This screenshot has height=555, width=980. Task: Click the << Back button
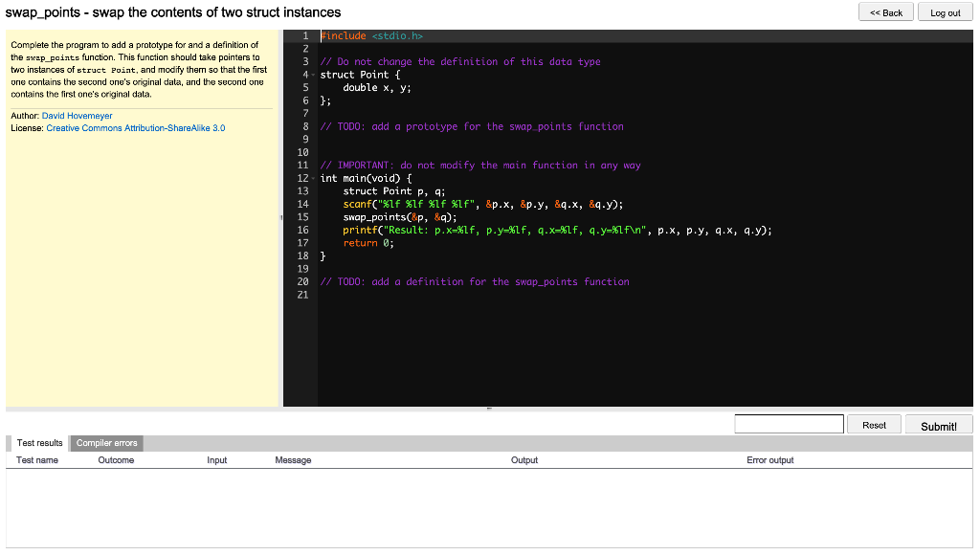pyautogui.click(x=885, y=11)
